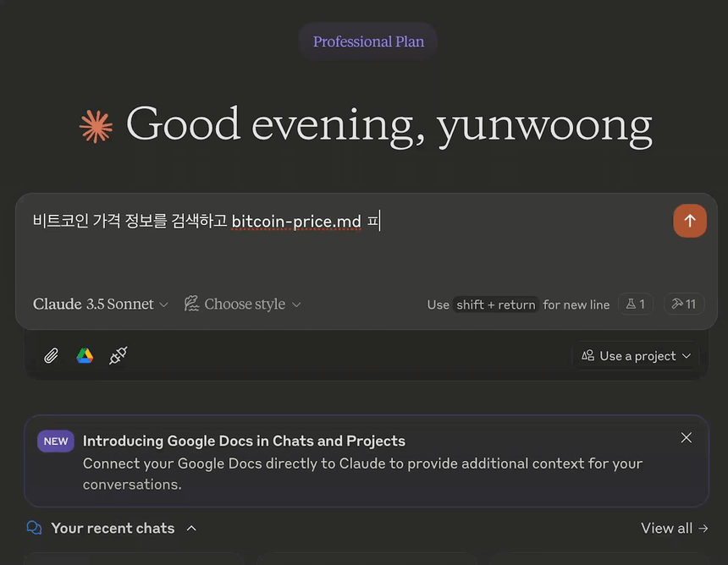728x565 pixels.
Task: Click the Professional Plan badge
Action: tap(368, 41)
